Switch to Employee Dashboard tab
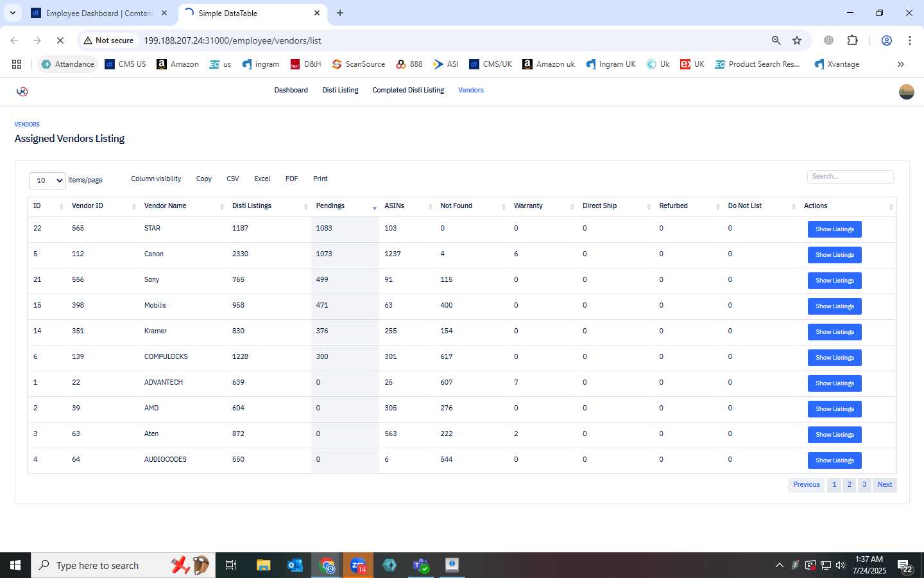Screen dimensions: 924x578 (x=99, y=13)
